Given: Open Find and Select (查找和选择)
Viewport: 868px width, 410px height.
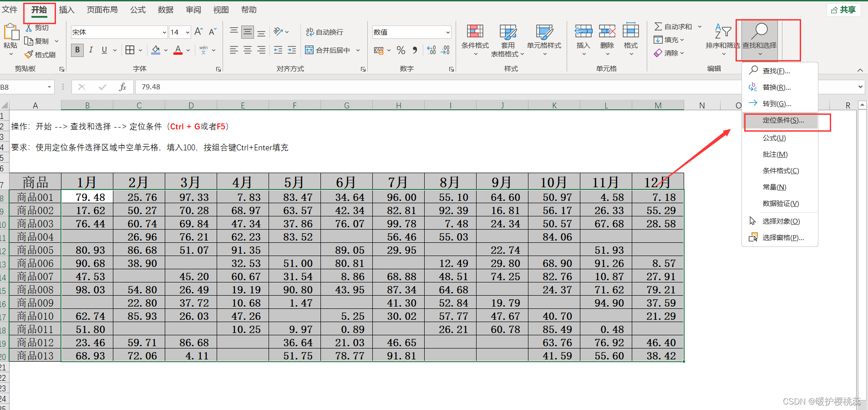Looking at the screenshot, I should pos(760,40).
